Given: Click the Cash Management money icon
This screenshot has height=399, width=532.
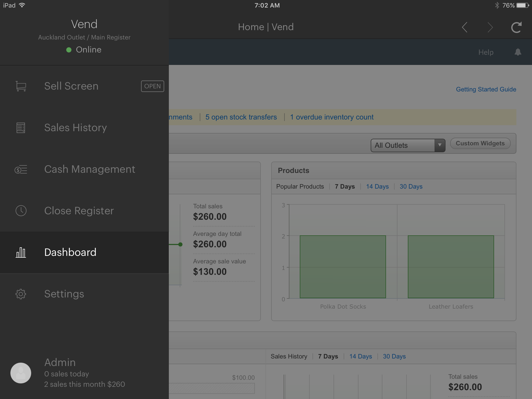Looking at the screenshot, I should click(x=21, y=170).
